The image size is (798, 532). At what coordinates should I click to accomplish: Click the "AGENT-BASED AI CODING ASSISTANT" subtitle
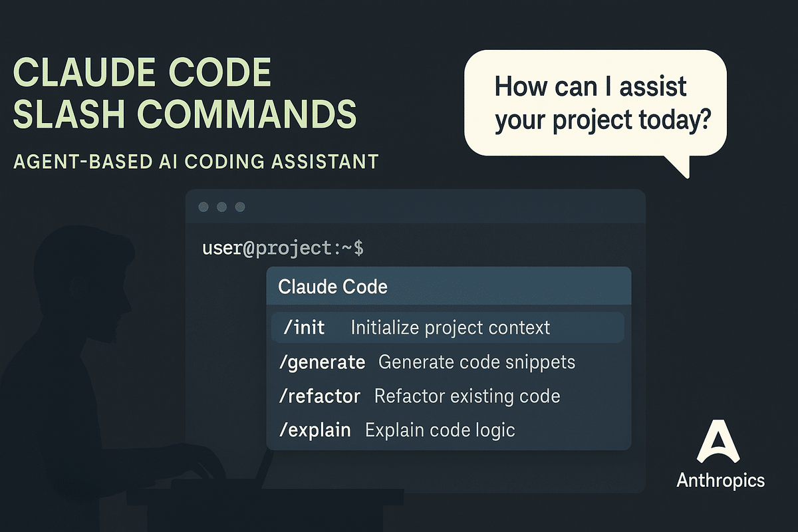(x=196, y=161)
